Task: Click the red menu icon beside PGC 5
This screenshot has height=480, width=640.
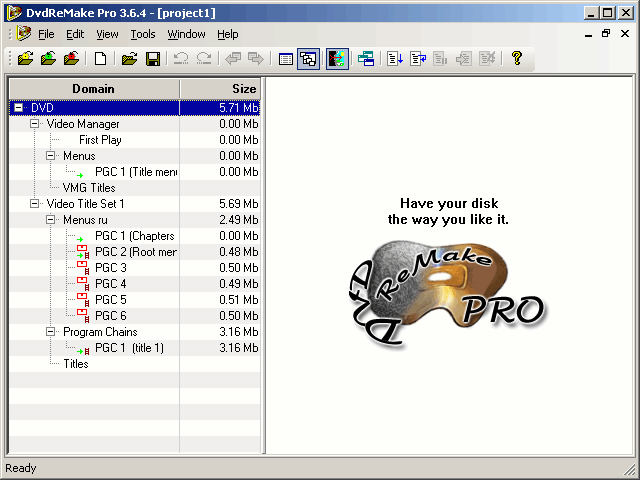Action: coord(83,300)
